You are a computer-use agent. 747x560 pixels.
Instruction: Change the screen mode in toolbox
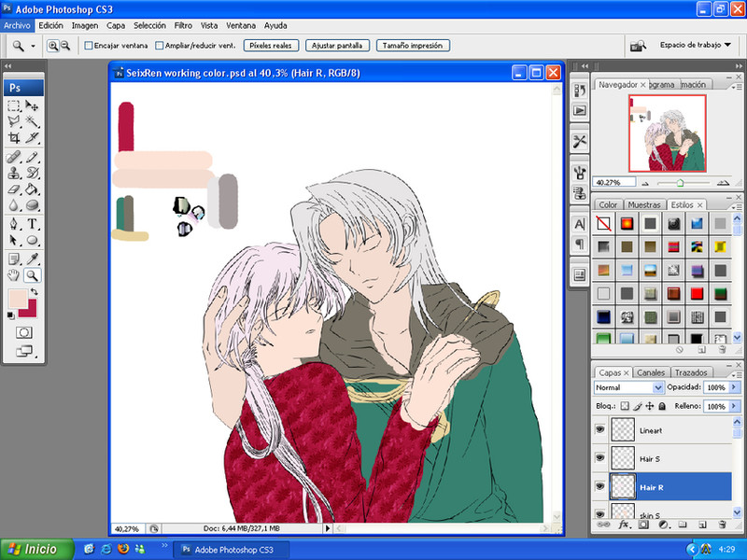[x=24, y=352]
